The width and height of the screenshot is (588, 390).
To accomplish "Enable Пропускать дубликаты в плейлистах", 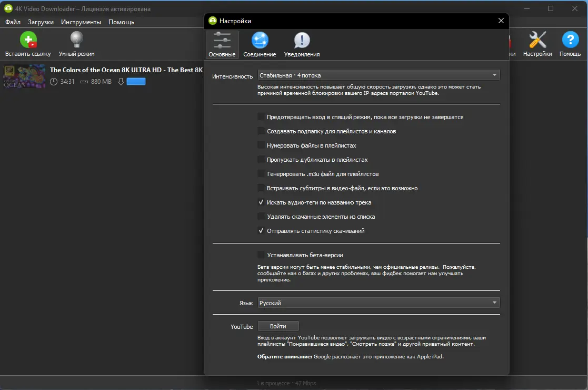I will 261,160.
